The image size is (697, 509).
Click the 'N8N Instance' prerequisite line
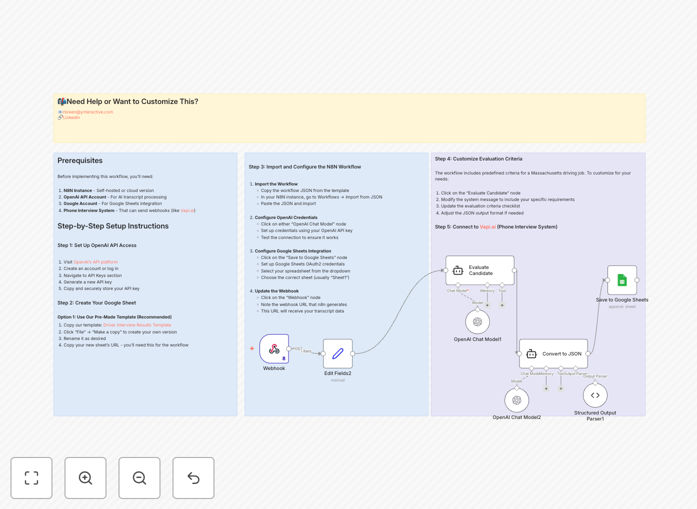tap(108, 190)
